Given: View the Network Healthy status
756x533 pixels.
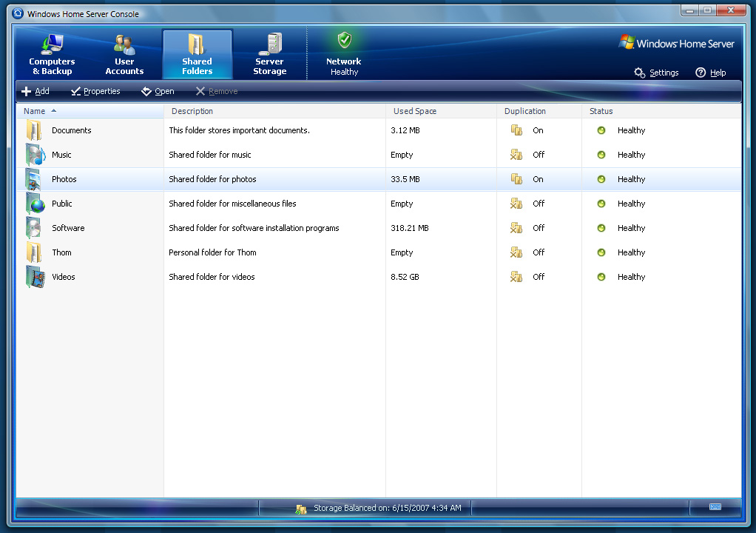Looking at the screenshot, I should point(344,55).
